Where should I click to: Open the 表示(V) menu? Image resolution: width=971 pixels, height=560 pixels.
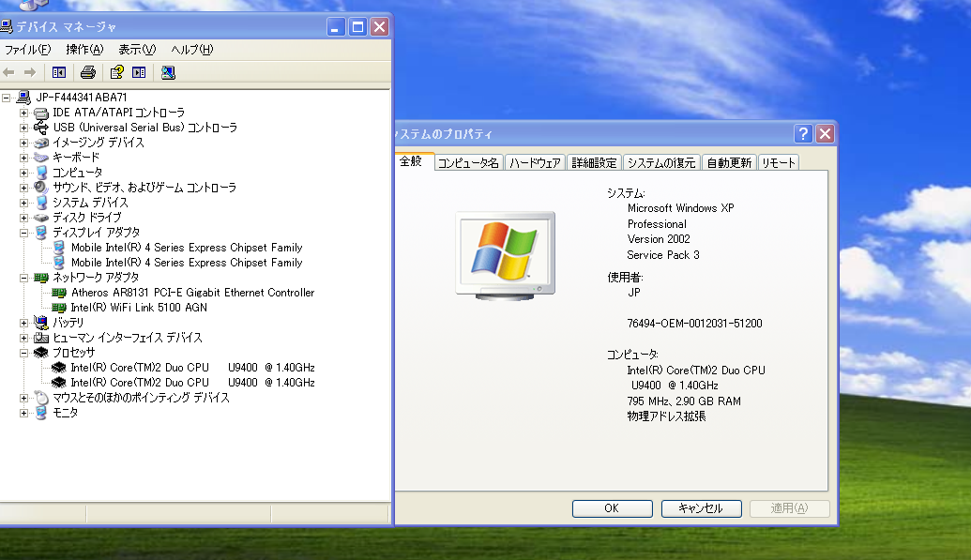(137, 50)
